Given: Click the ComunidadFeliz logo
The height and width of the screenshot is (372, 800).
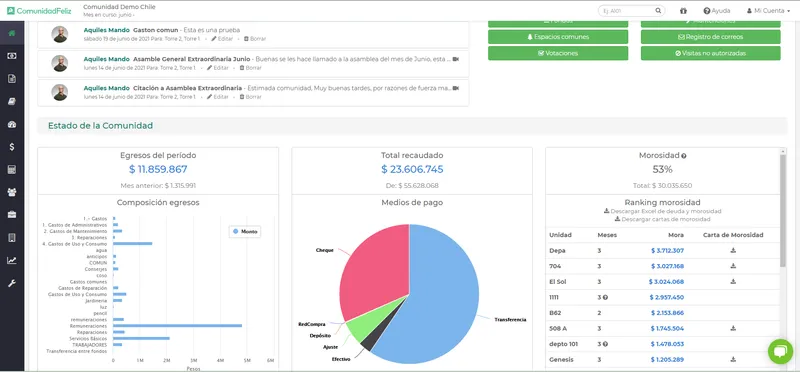Looking at the screenshot, I should tap(39, 11).
